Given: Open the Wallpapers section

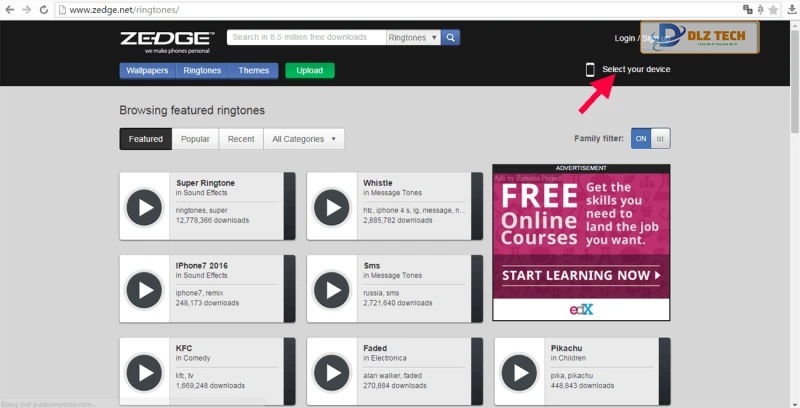Looking at the screenshot, I should pos(148,71).
